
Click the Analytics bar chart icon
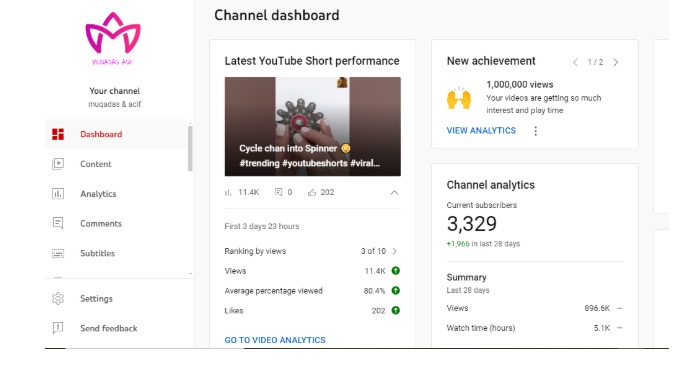click(x=58, y=194)
